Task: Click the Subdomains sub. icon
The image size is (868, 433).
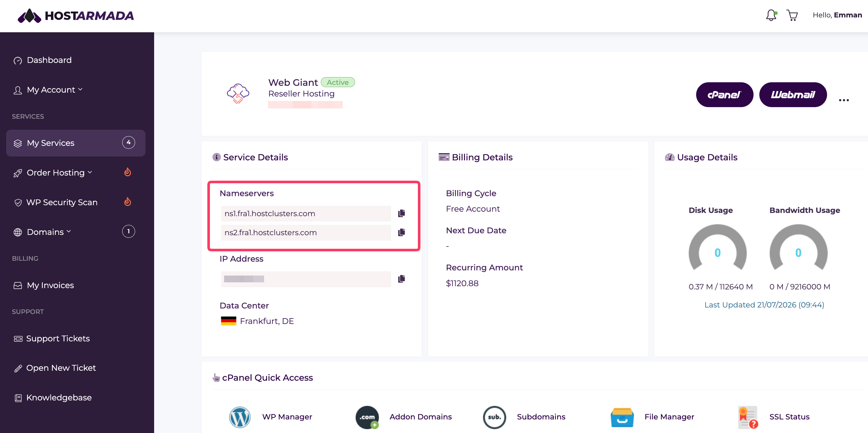Action: tap(494, 417)
